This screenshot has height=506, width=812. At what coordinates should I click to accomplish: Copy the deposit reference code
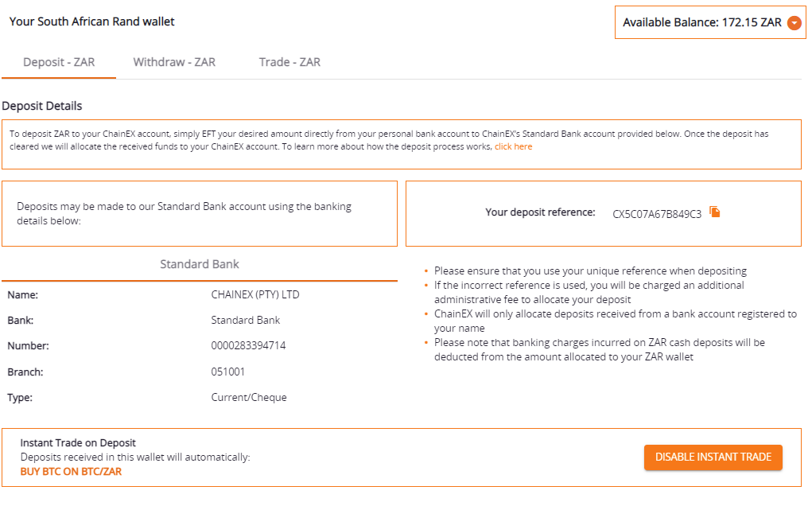[x=715, y=212]
